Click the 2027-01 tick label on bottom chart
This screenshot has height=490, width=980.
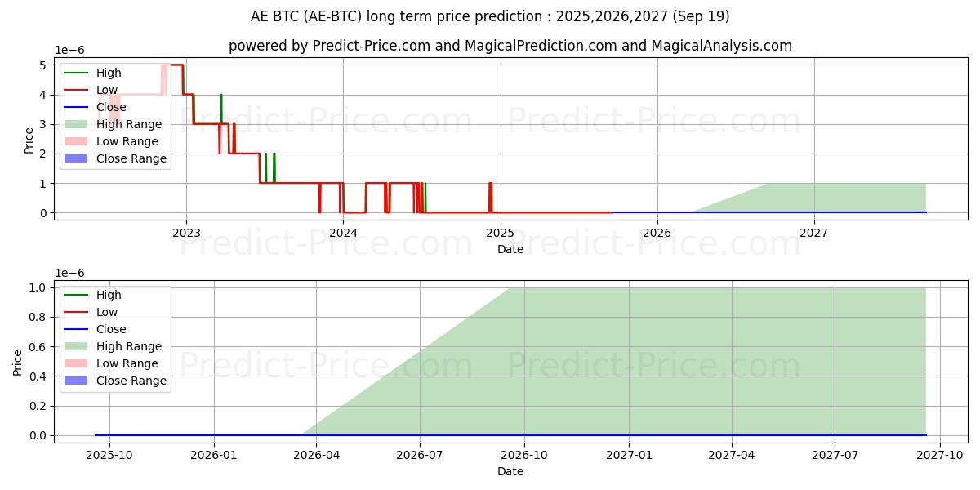pyautogui.click(x=629, y=454)
